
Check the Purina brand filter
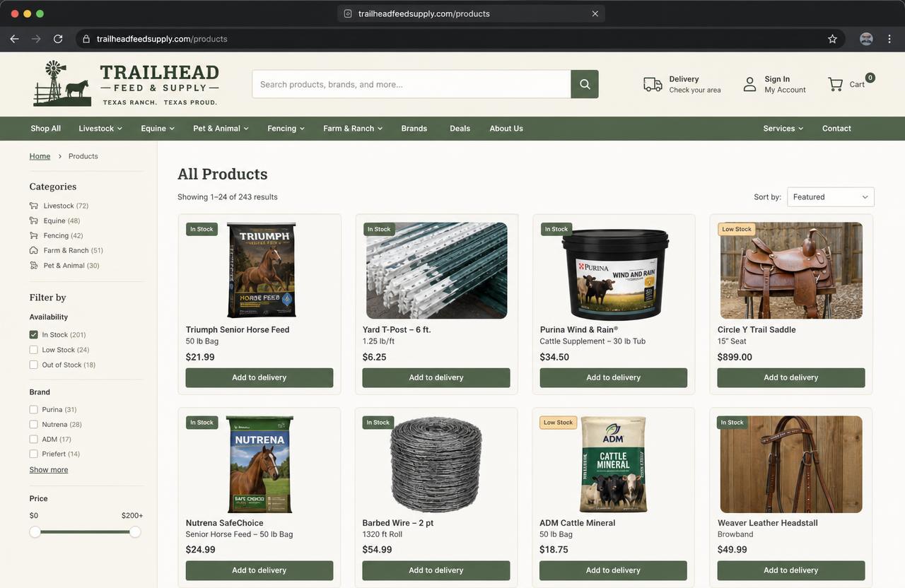tap(33, 409)
